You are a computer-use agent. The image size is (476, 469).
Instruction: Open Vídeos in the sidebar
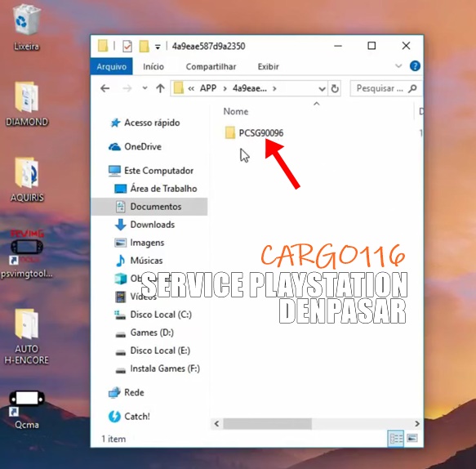coord(135,297)
